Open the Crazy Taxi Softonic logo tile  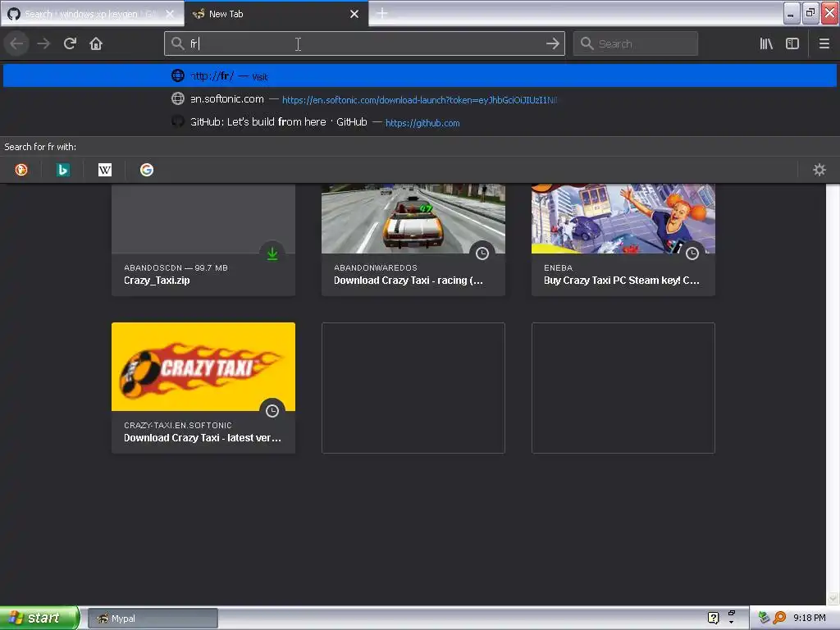pos(203,388)
